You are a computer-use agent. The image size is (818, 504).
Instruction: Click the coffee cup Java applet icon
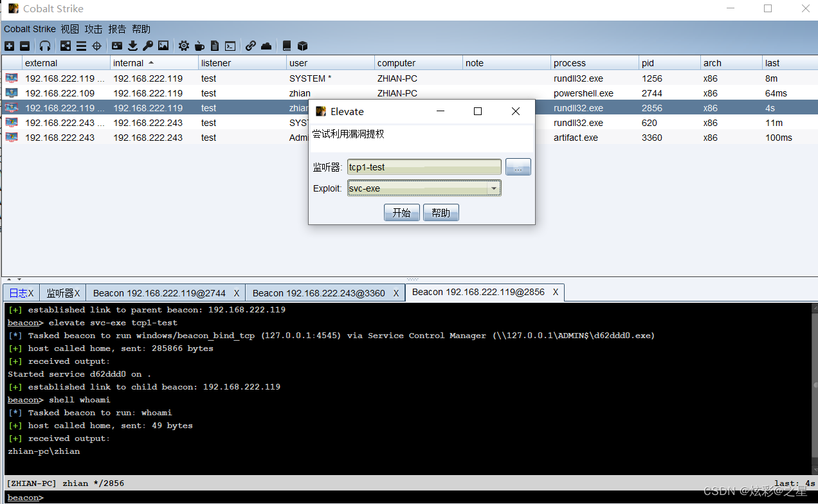click(199, 46)
